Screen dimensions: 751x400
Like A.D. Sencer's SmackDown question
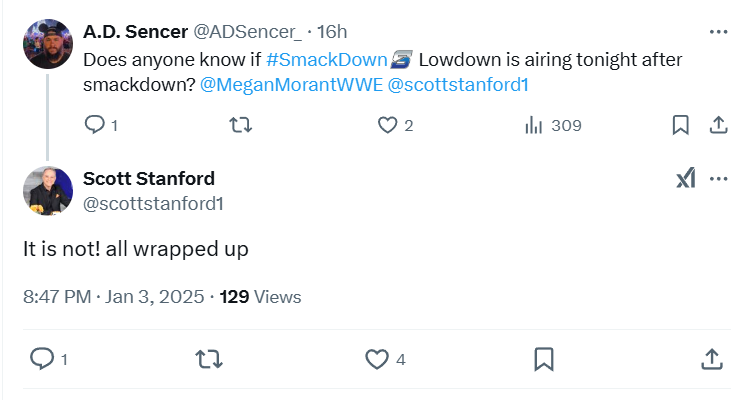point(388,125)
